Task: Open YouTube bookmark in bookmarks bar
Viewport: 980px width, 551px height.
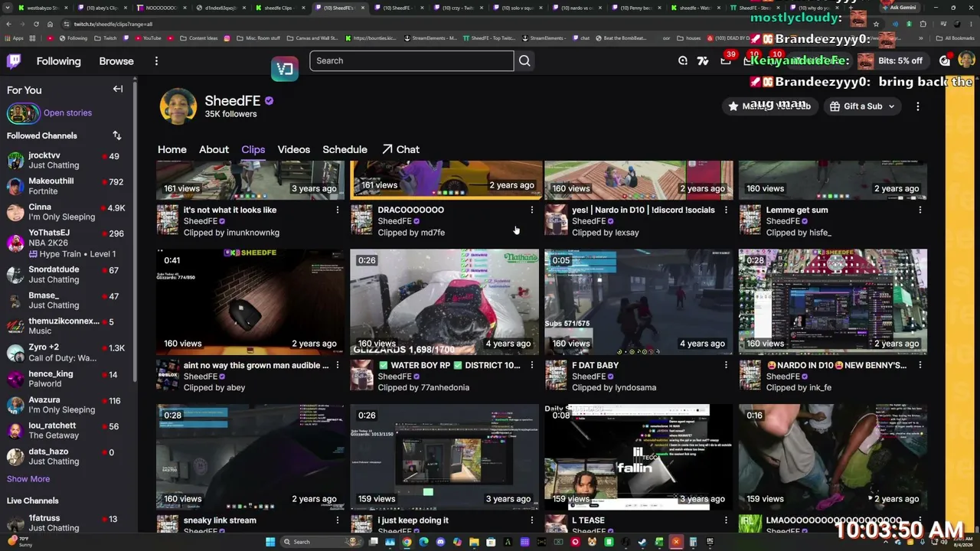Action: coord(148,37)
